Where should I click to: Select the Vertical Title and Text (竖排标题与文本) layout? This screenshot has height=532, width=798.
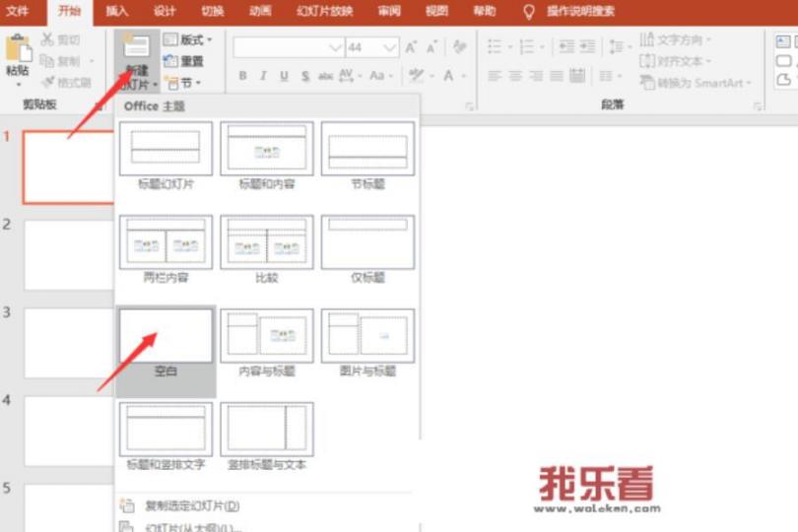[267, 436]
